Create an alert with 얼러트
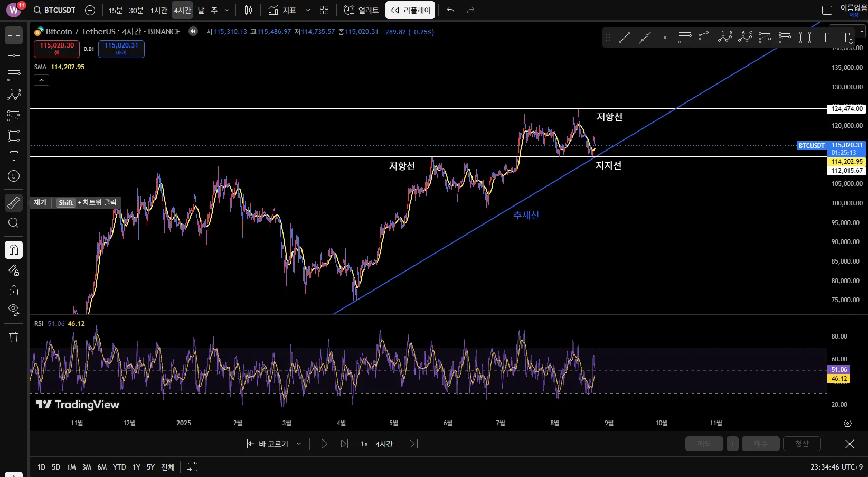 click(361, 10)
